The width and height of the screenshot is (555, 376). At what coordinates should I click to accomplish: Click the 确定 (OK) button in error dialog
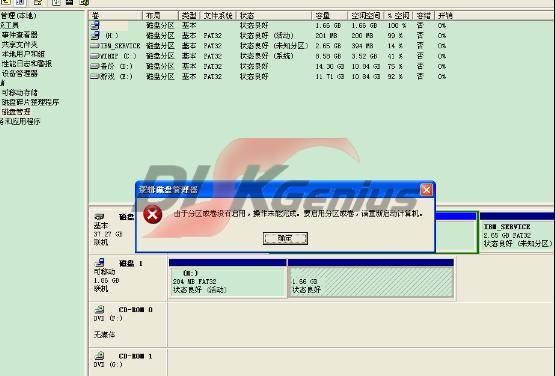click(285, 238)
